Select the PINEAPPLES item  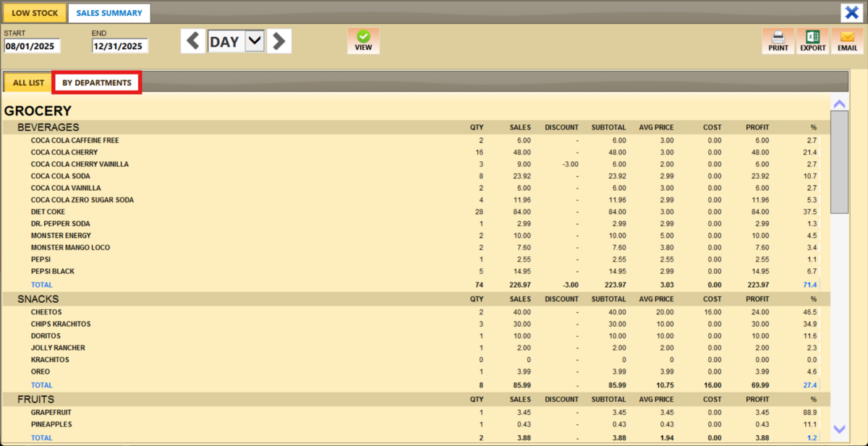(51, 424)
